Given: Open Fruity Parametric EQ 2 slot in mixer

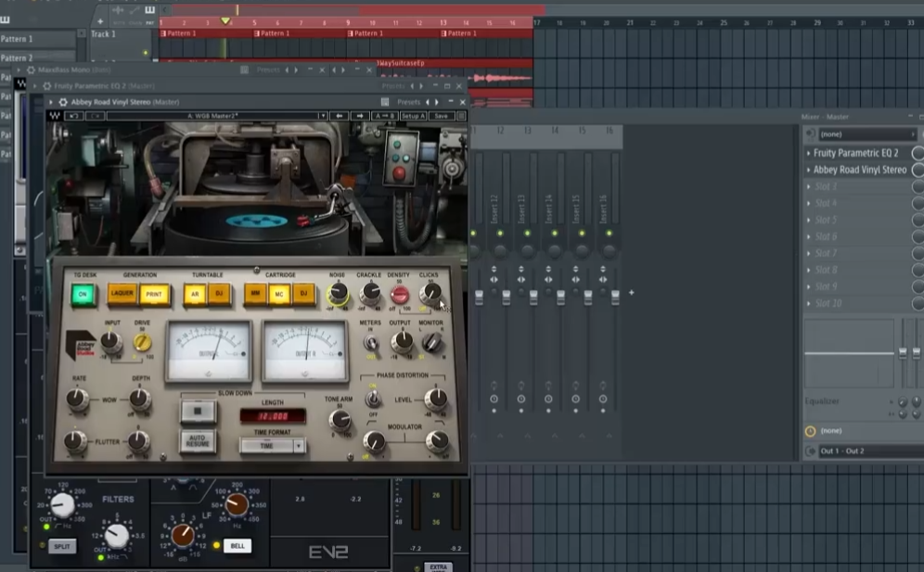Looking at the screenshot, I should (x=855, y=153).
